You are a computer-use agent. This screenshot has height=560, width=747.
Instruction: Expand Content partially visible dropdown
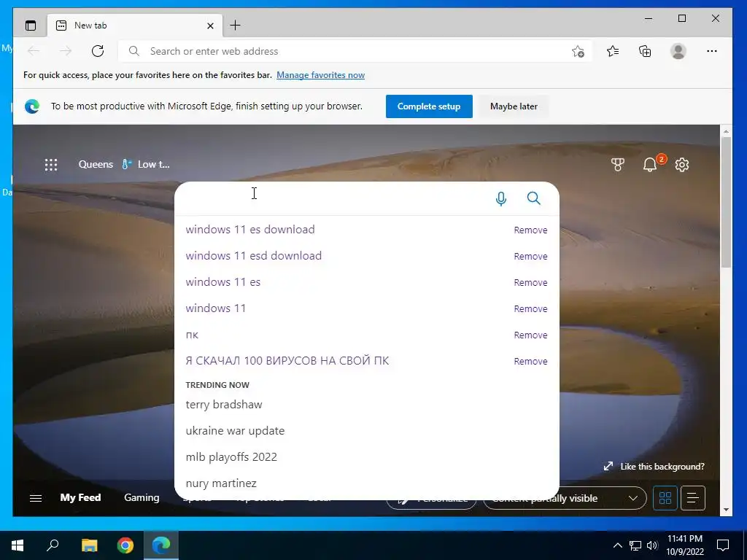(565, 498)
